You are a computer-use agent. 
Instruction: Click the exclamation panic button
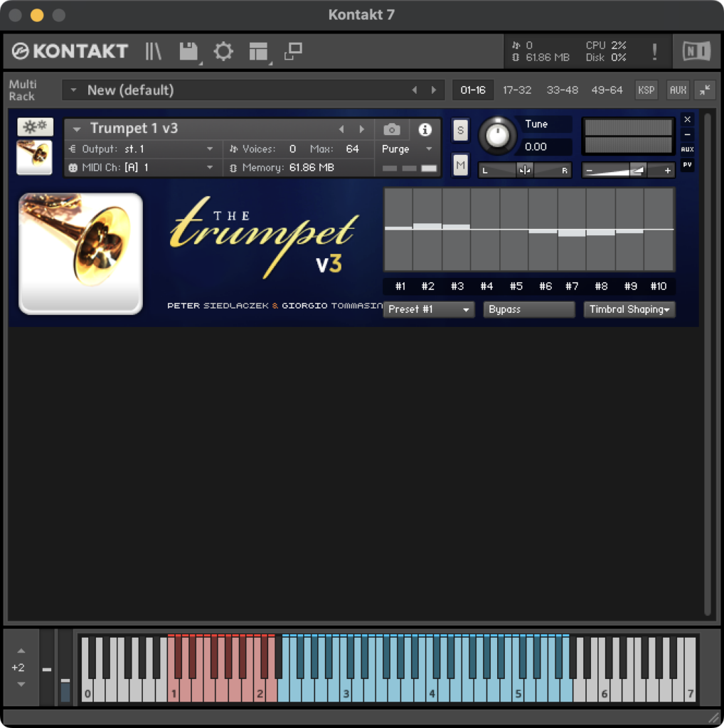point(654,51)
